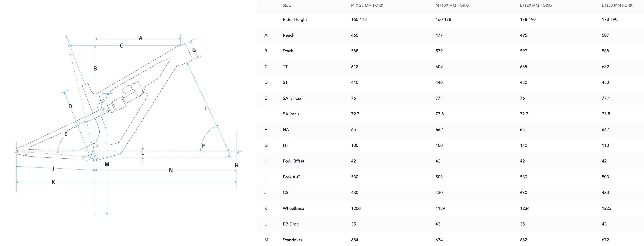Select the L (120 MM FORK) column header

pyautogui.click(x=536, y=5)
